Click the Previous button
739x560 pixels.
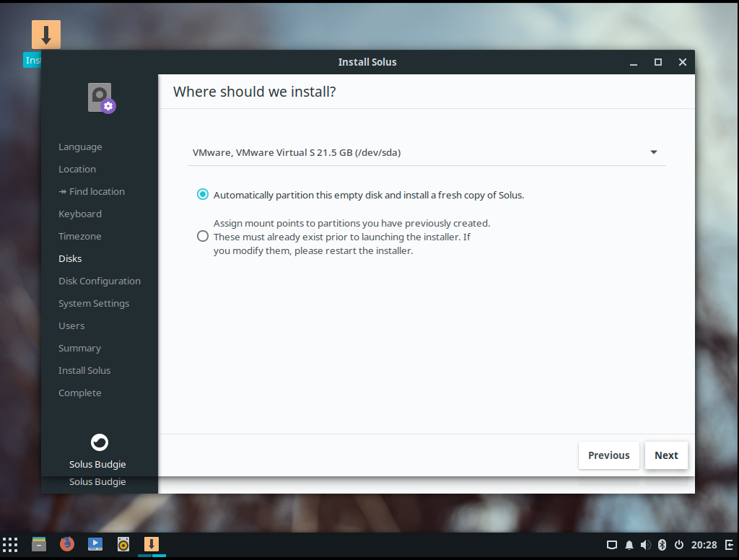pyautogui.click(x=608, y=455)
